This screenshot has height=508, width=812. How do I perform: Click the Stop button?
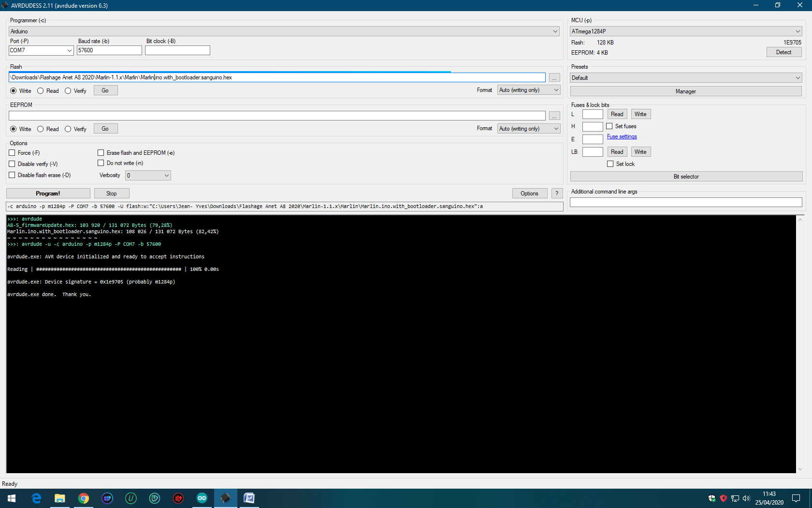pos(112,194)
